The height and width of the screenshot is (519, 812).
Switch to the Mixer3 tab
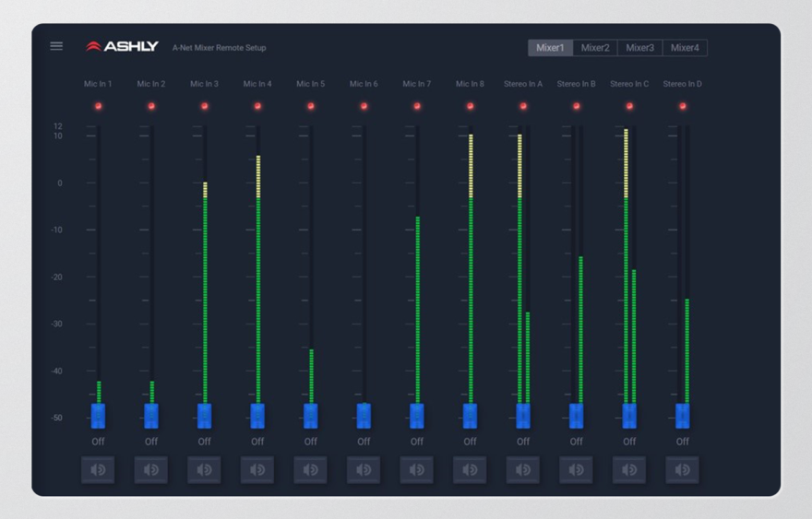pyautogui.click(x=640, y=48)
